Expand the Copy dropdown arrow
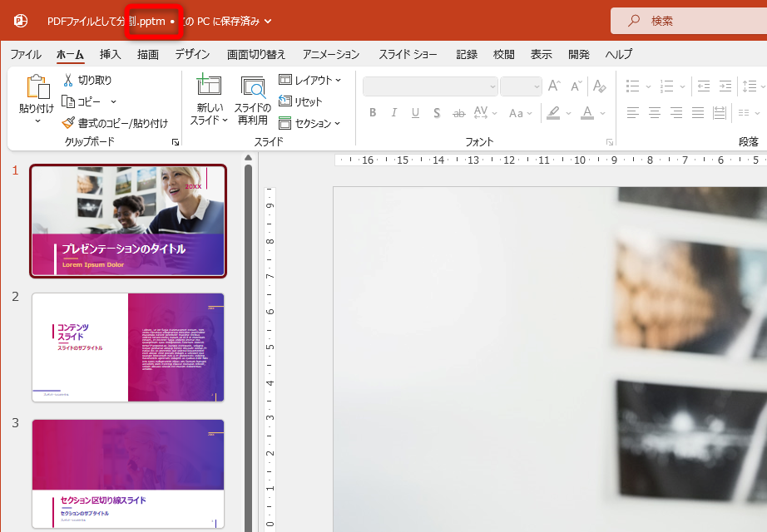 [x=113, y=101]
